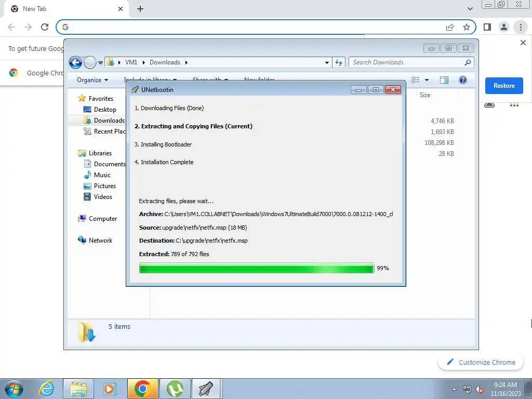Go back in Chrome with back arrow
532x399 pixels.
11,27
